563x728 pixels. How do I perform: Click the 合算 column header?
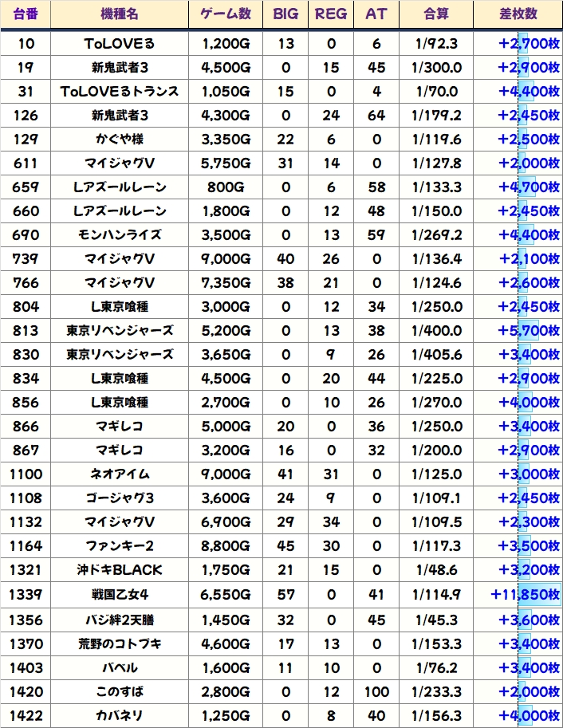pyautogui.click(x=436, y=14)
